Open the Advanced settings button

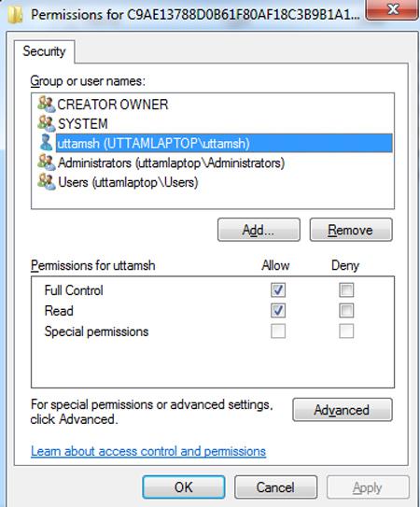(343, 410)
